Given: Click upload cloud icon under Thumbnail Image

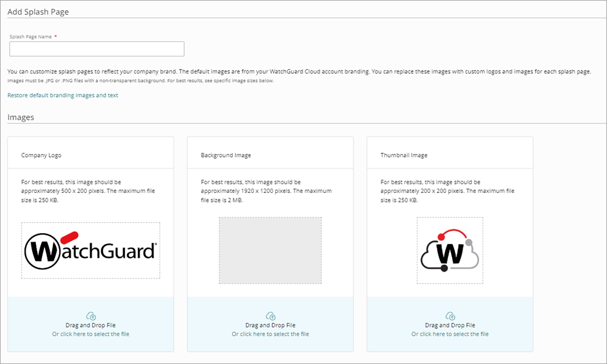Looking at the screenshot, I should [x=450, y=316].
